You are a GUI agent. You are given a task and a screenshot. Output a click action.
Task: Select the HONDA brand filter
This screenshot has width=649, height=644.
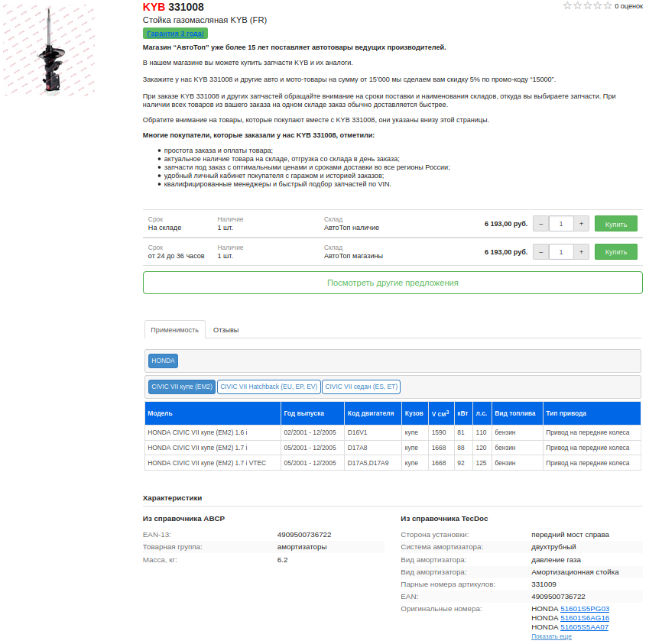click(163, 361)
